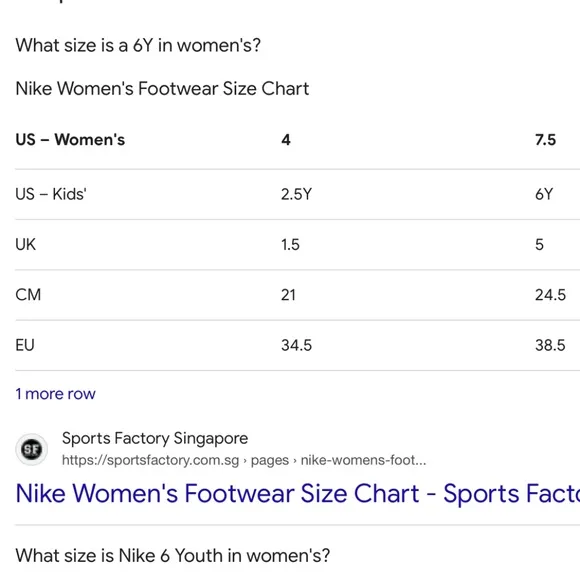Select the 6Y cell in the Kids' row
This screenshot has height=580, width=580.
[544, 194]
